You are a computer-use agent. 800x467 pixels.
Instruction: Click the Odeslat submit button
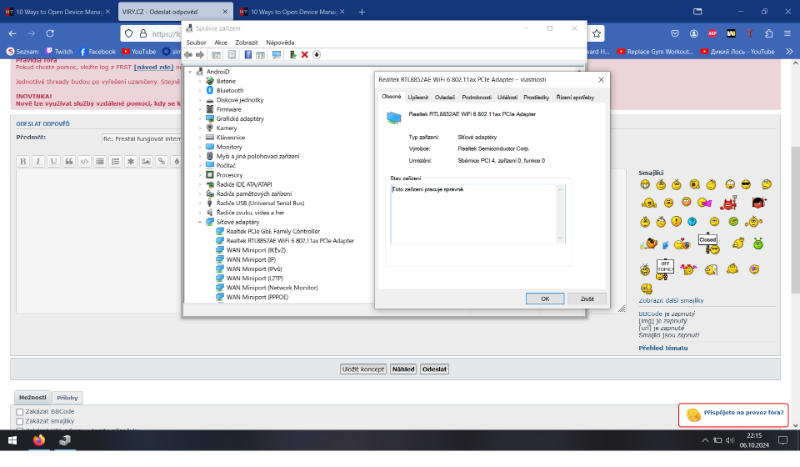[434, 369]
